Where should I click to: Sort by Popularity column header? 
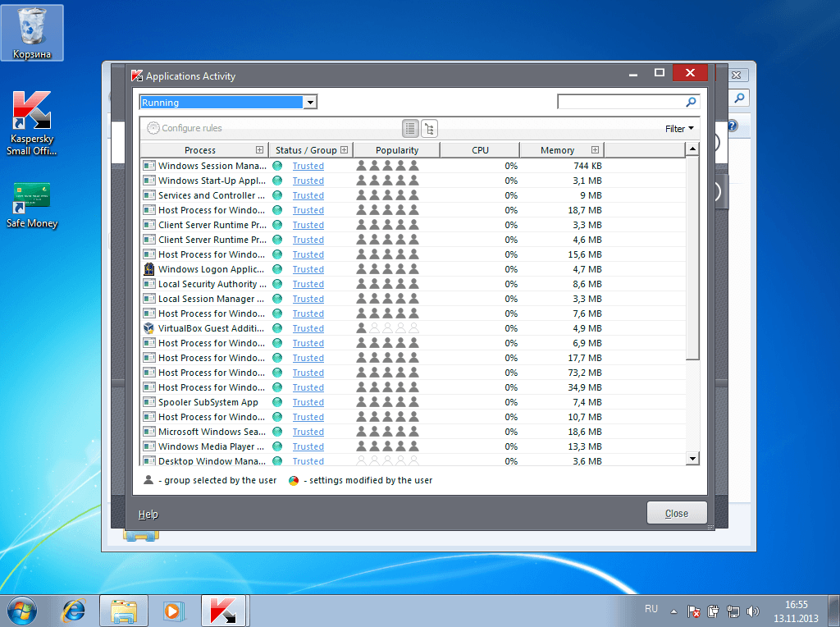click(397, 150)
